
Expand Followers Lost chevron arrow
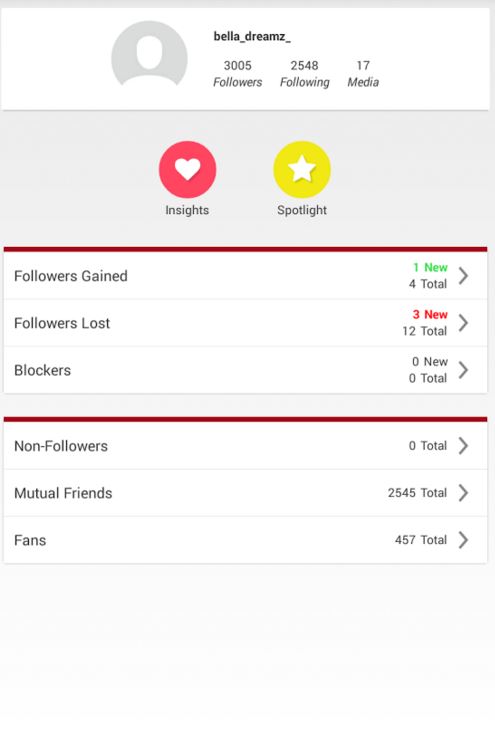(x=463, y=323)
